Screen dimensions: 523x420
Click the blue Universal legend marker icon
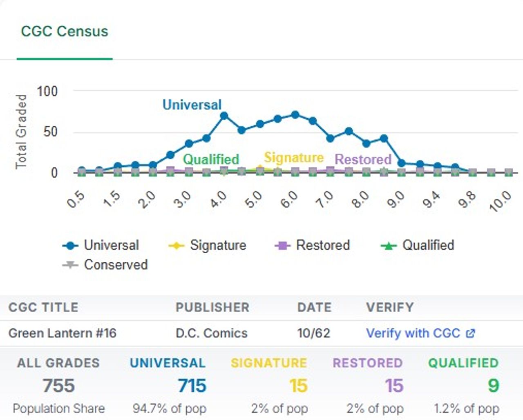click(70, 246)
